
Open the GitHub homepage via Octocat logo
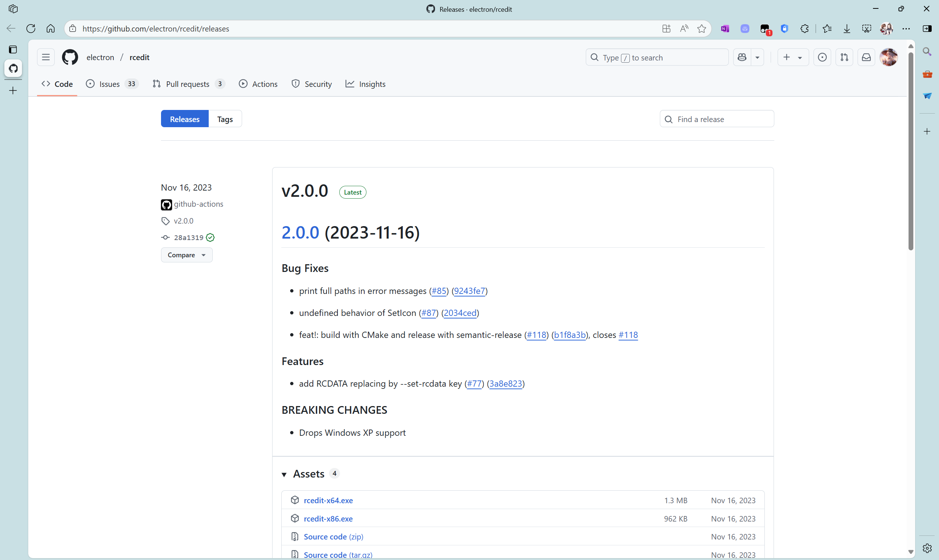click(x=70, y=58)
